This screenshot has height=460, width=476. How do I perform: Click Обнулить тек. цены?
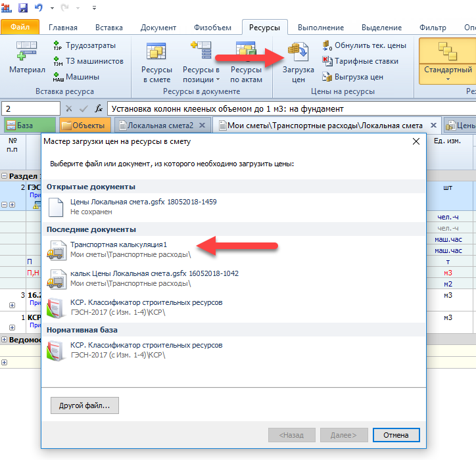click(x=364, y=45)
